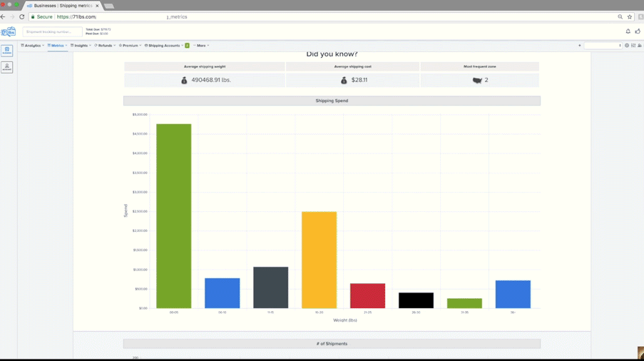This screenshot has width=644, height=361.
Task: Expand the Insights dropdown menu
Action: (x=81, y=46)
